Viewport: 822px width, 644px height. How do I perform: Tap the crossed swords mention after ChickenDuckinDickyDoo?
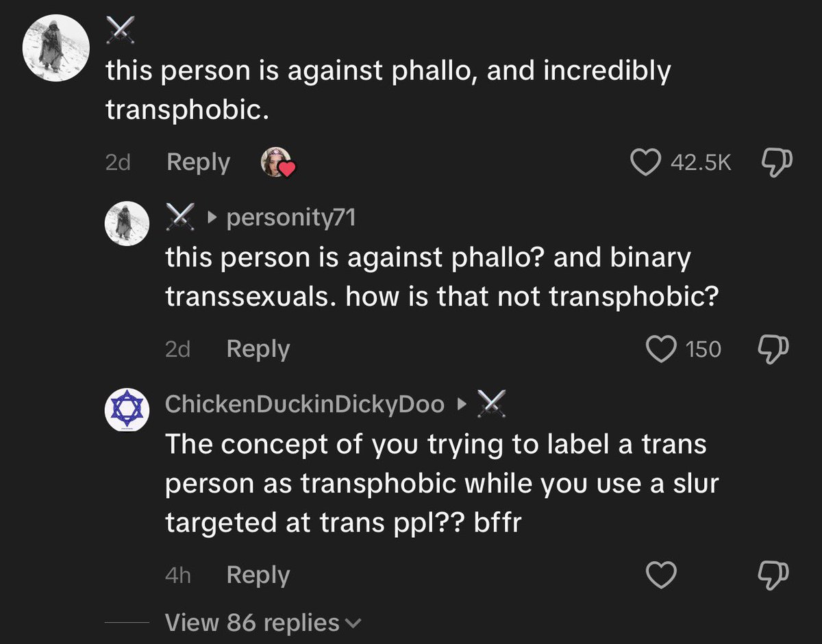point(491,405)
